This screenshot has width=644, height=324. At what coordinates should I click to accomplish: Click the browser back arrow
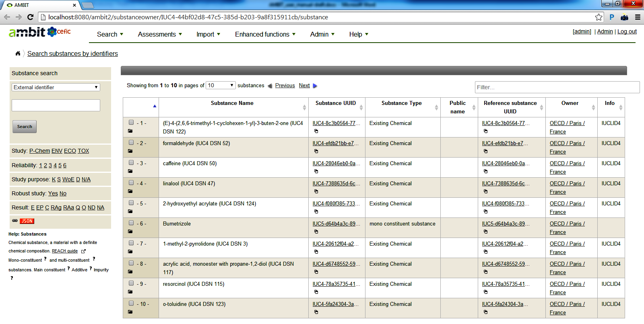(7, 17)
